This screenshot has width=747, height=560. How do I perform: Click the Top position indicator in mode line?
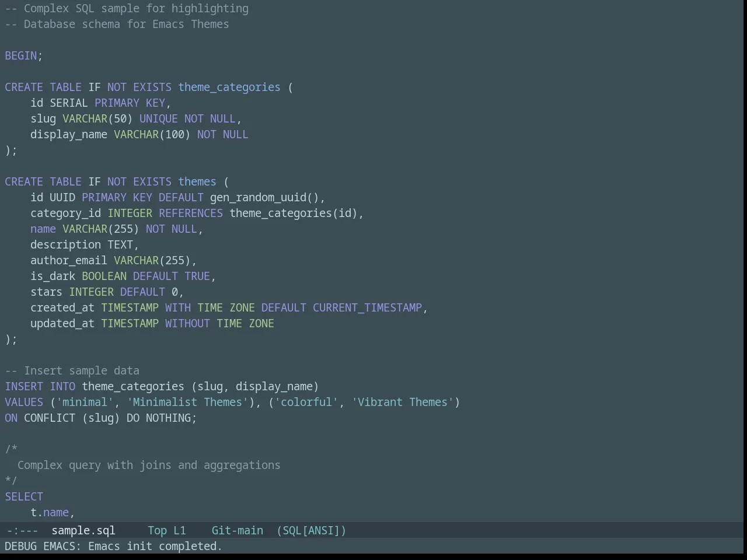coord(157,530)
